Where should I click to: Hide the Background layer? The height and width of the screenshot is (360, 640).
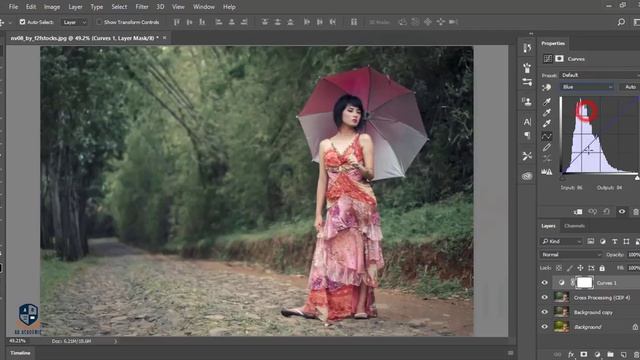click(x=544, y=327)
